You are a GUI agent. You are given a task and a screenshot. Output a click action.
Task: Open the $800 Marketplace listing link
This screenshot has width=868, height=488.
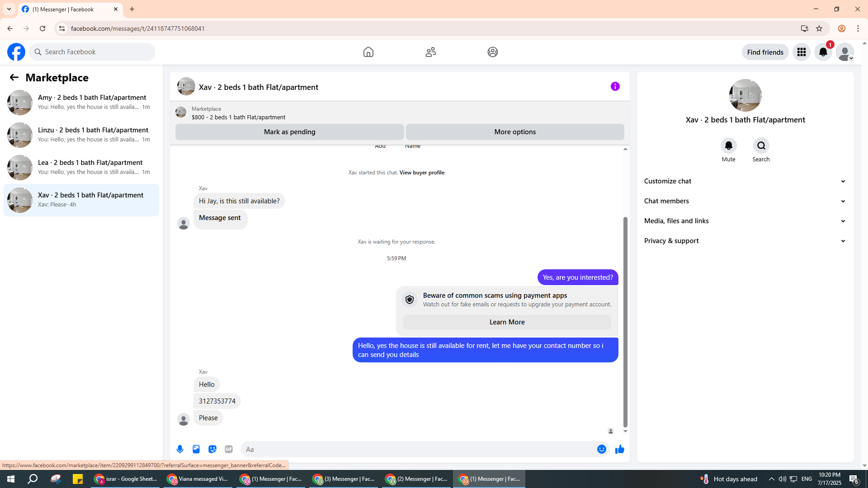click(x=238, y=117)
